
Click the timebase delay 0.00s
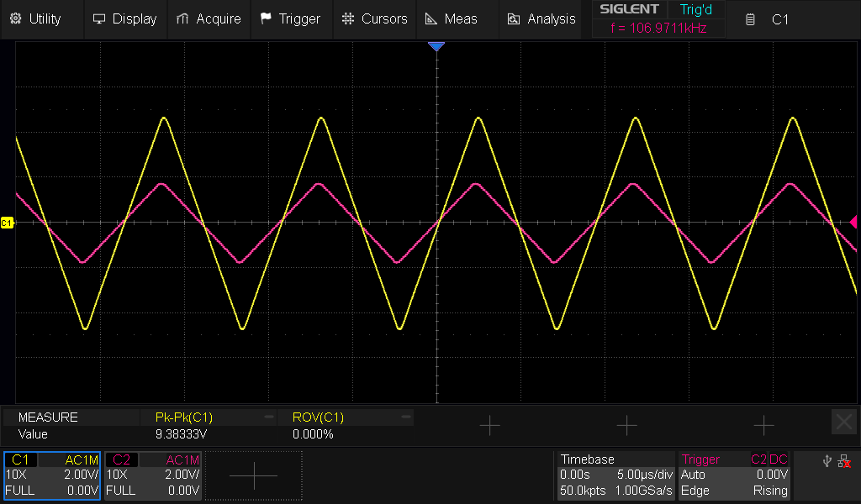pyautogui.click(x=575, y=475)
